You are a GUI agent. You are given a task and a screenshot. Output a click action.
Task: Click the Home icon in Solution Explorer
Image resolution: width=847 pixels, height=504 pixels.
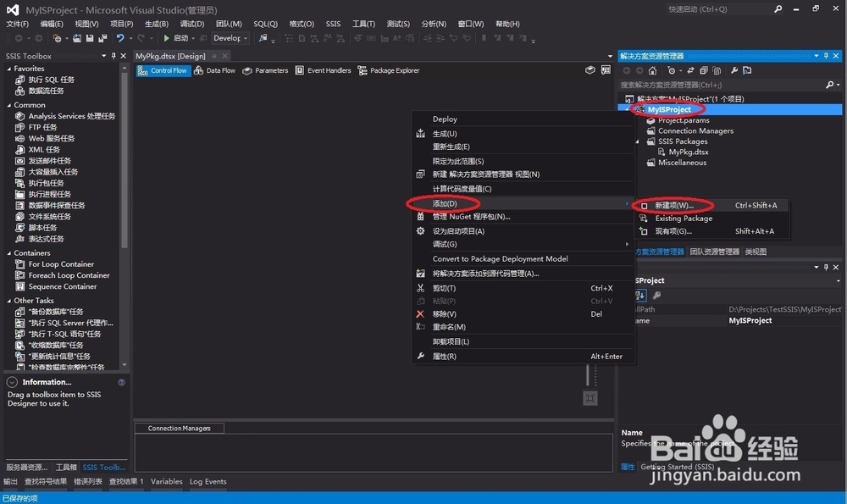652,70
